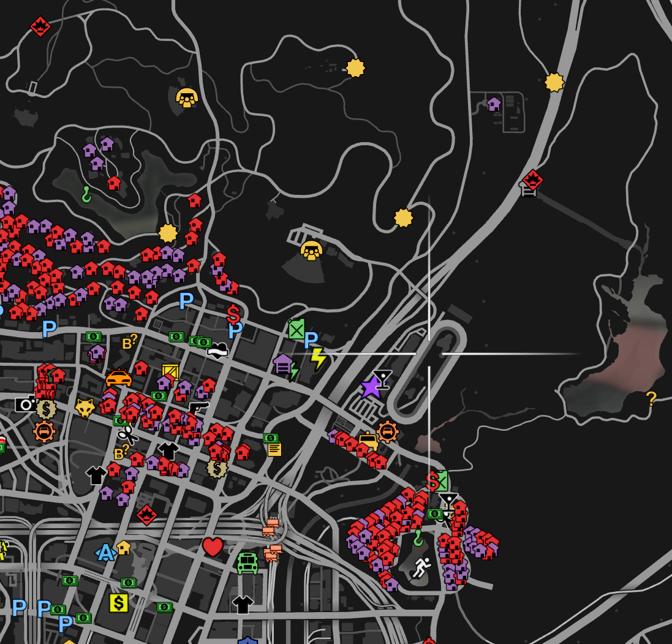This screenshot has height=644, width=672.
Task: Click the red heart icon
Action: [x=213, y=547]
